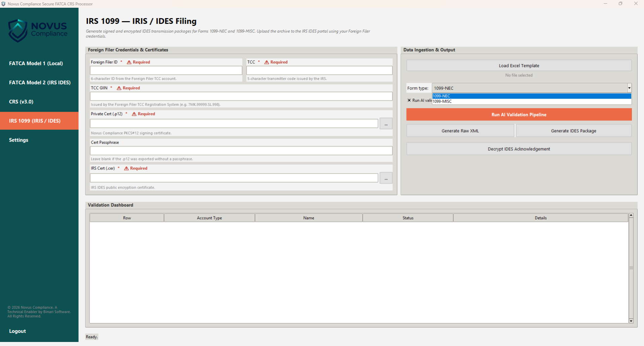The image size is (644, 346).
Task: Click the Details column header
Action: pyautogui.click(x=541, y=218)
